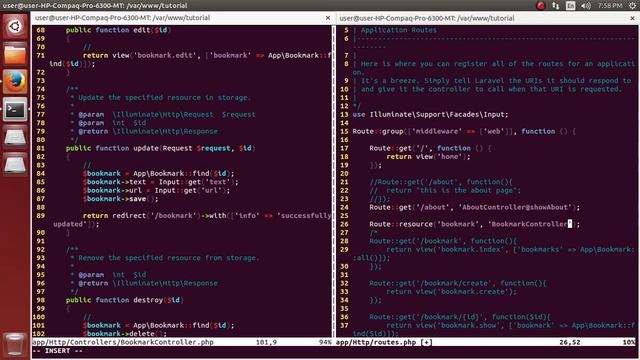Open the system gear menu icon
This screenshot has width=640, height=360.
click(632, 6)
